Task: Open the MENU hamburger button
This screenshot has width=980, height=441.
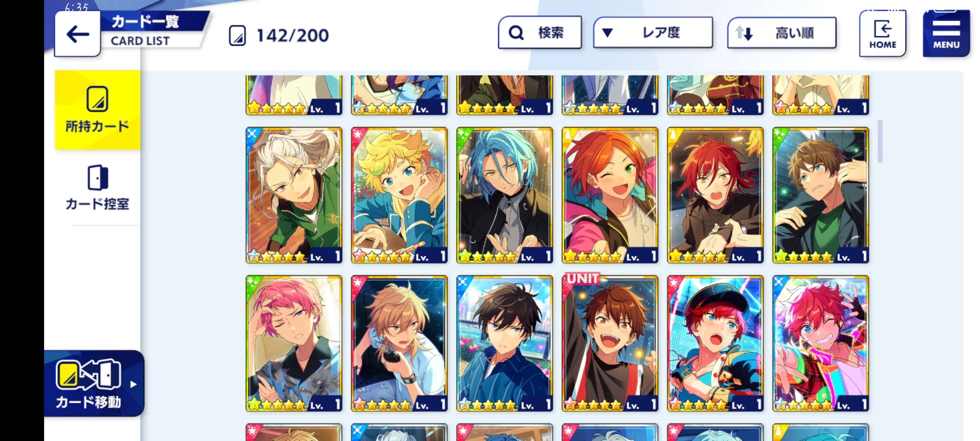Action: [946, 33]
